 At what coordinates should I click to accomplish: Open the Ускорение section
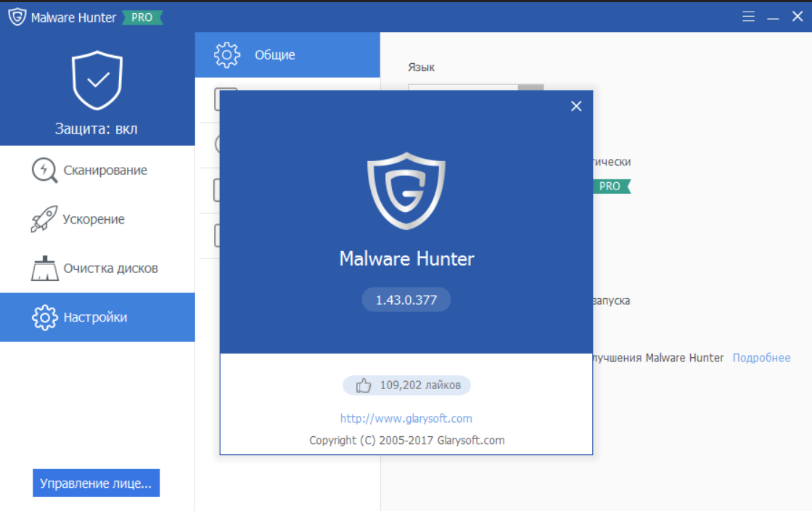pyautogui.click(x=97, y=219)
